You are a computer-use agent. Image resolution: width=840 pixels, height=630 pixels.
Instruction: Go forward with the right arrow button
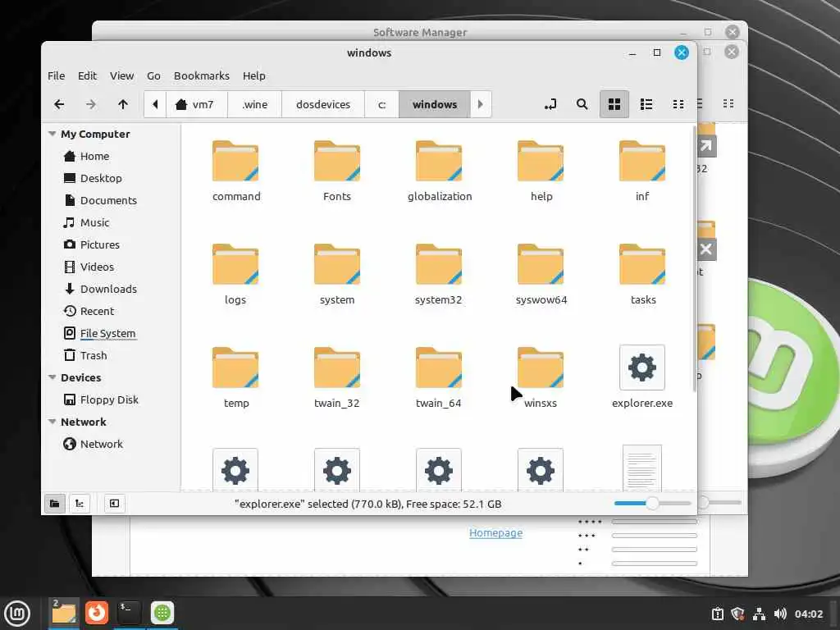pyautogui.click(x=91, y=104)
